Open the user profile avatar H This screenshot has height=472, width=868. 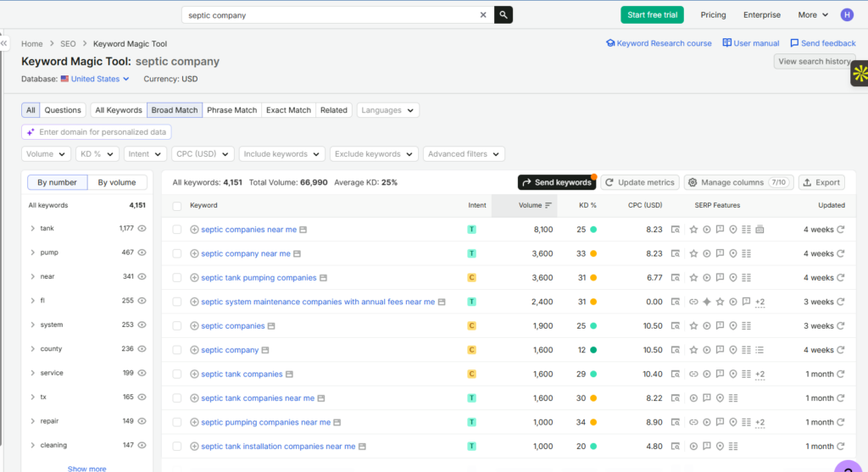point(847,15)
